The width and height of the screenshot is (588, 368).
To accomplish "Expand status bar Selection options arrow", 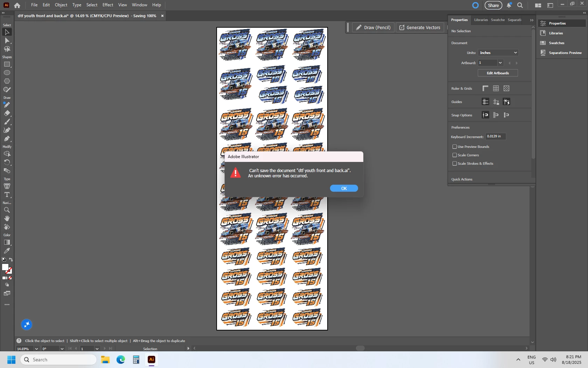I will (x=188, y=348).
